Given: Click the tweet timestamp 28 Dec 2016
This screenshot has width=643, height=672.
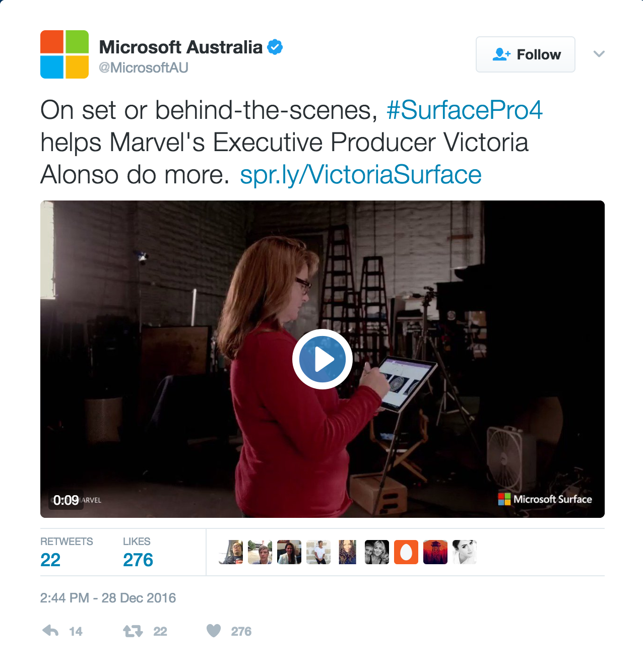Looking at the screenshot, I should 108,598.
